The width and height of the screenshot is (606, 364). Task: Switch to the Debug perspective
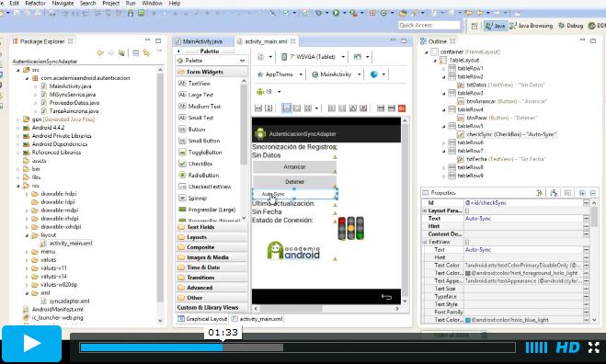point(570,26)
